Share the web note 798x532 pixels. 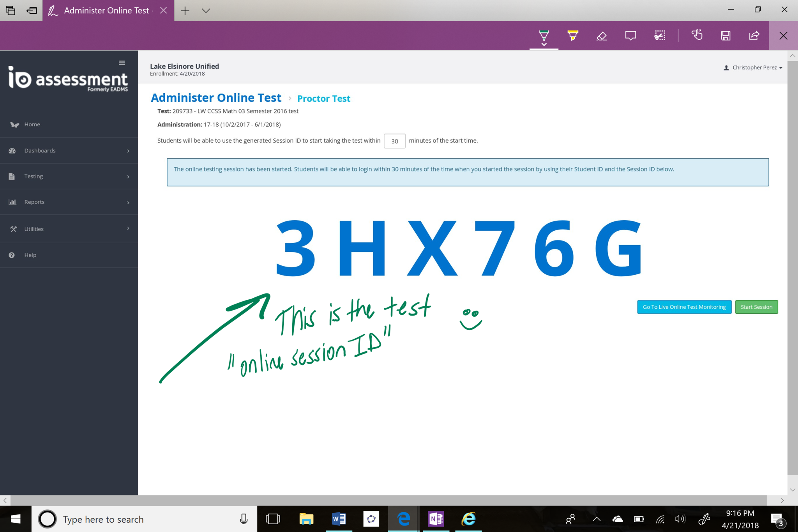[754, 35]
